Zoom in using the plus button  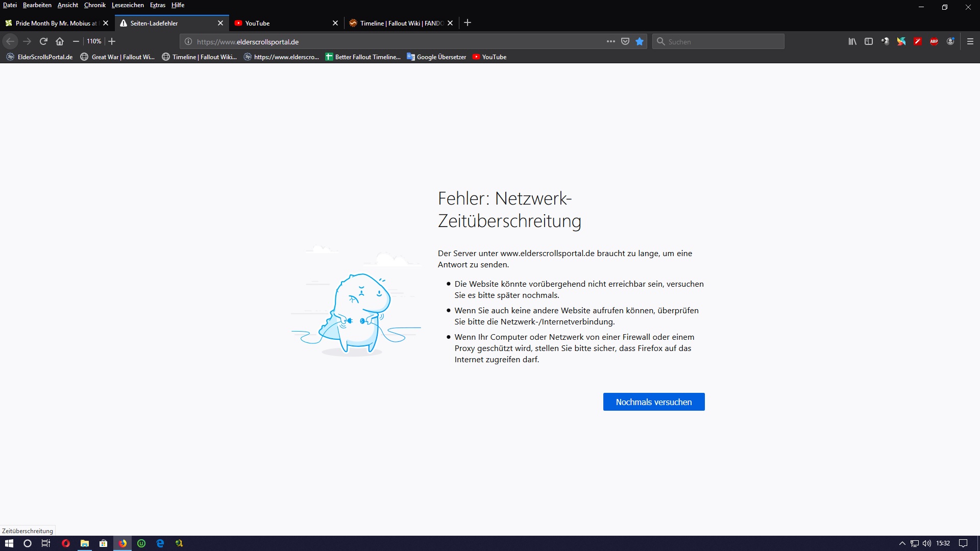point(112,41)
